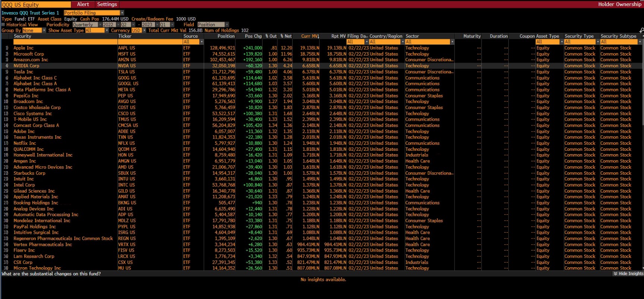This screenshot has height=299, width=644.
Task: Click the META US ticker cell
Action: 127,90
